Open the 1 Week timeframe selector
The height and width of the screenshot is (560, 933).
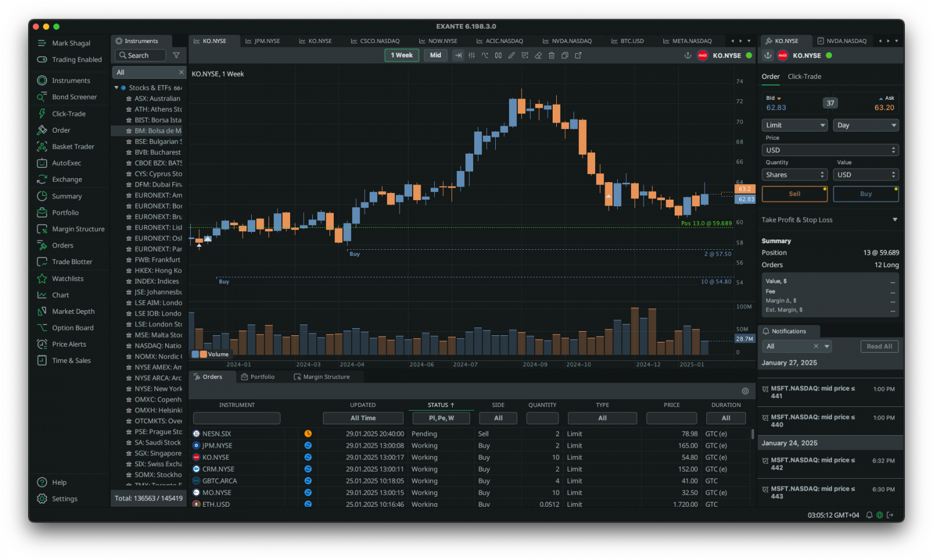click(x=401, y=56)
